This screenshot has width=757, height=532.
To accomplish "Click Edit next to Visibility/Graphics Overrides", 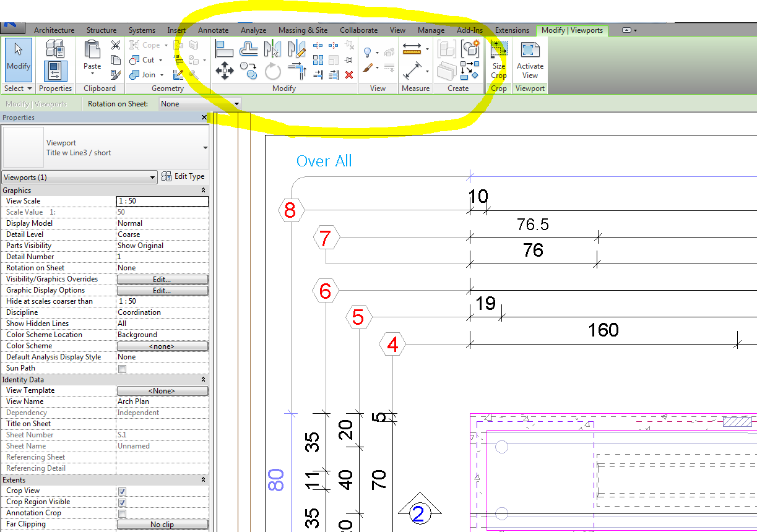I will 162,279.
